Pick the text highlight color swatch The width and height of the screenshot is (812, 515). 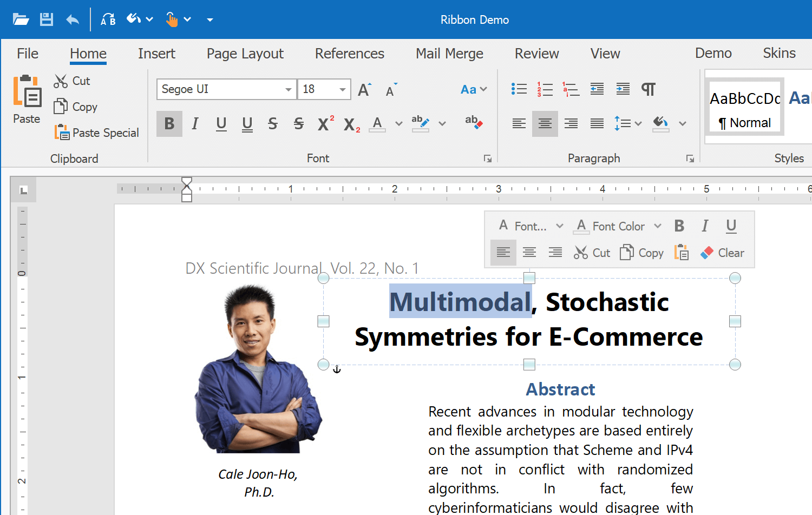pos(420,123)
